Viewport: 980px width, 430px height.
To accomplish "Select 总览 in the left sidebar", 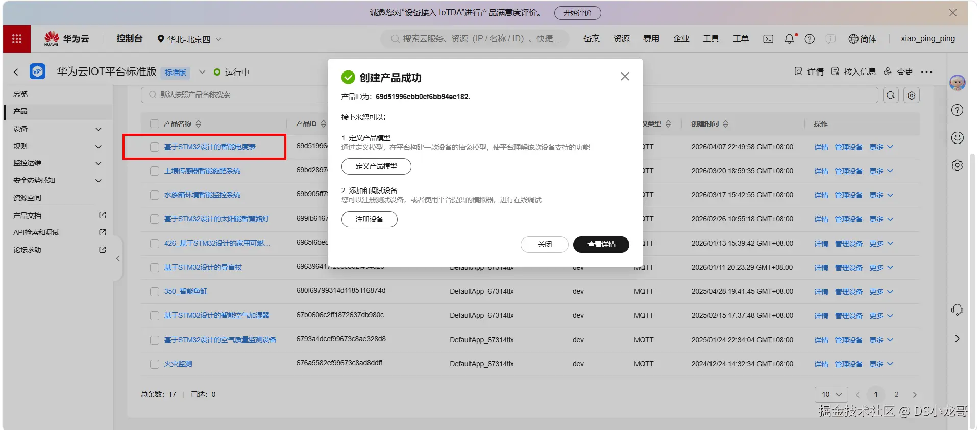I will [x=20, y=94].
